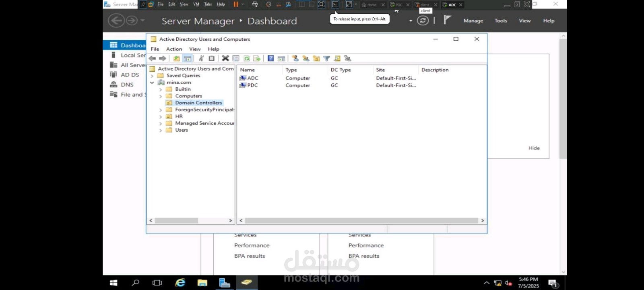Click the Find Objects toolbar icon
Viewport: 644px width, 290px height.
(x=337, y=58)
